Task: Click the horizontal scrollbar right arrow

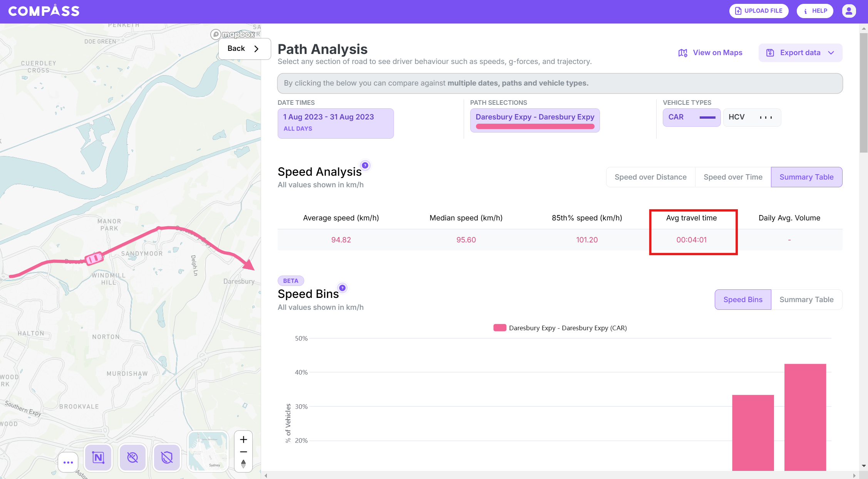Action: [855, 476]
